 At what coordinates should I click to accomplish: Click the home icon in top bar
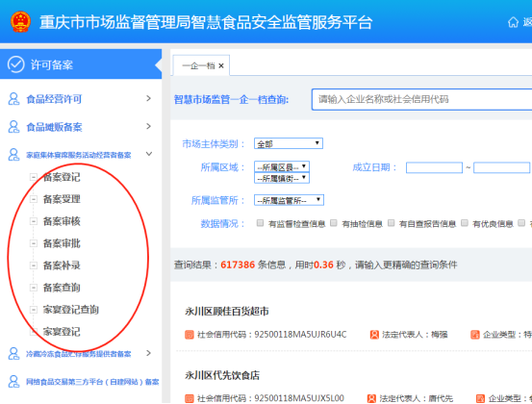[513, 22]
